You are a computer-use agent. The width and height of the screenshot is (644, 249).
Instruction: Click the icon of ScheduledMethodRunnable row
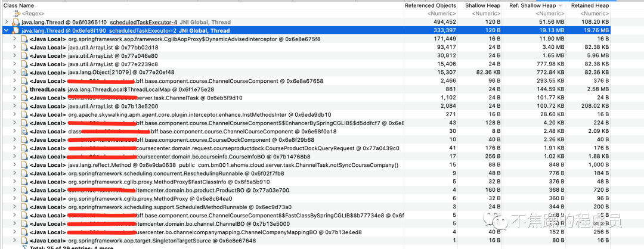click(x=24, y=207)
